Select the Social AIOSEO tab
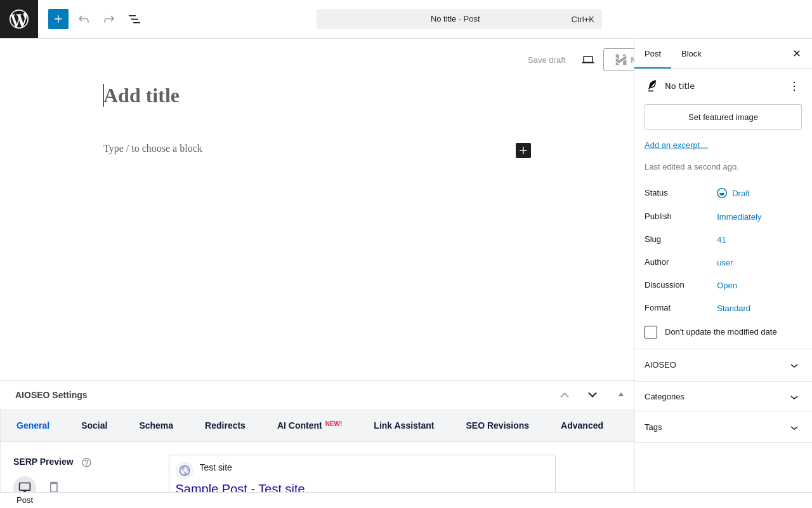Viewport: 812px width, 508px height. 95,425
